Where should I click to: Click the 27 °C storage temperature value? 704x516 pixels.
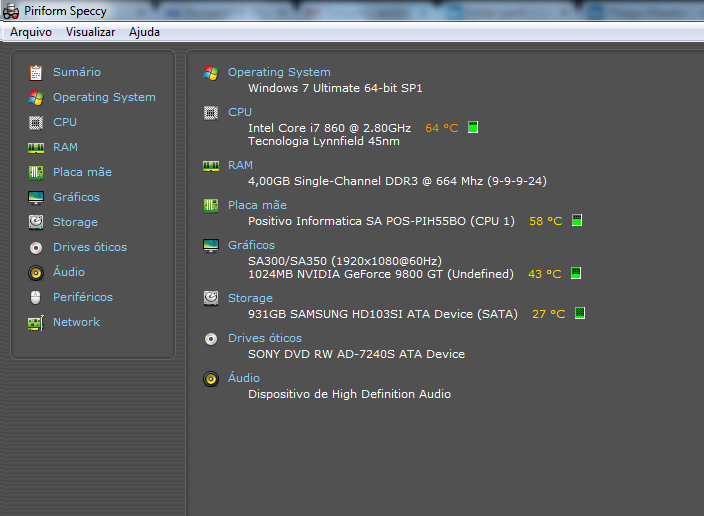(x=549, y=314)
